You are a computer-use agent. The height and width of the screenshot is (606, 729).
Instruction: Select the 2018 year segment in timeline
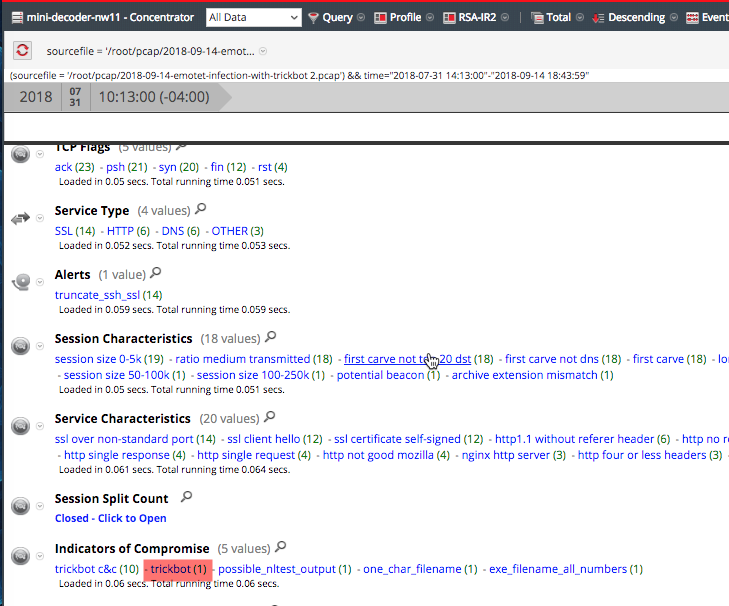pos(35,97)
